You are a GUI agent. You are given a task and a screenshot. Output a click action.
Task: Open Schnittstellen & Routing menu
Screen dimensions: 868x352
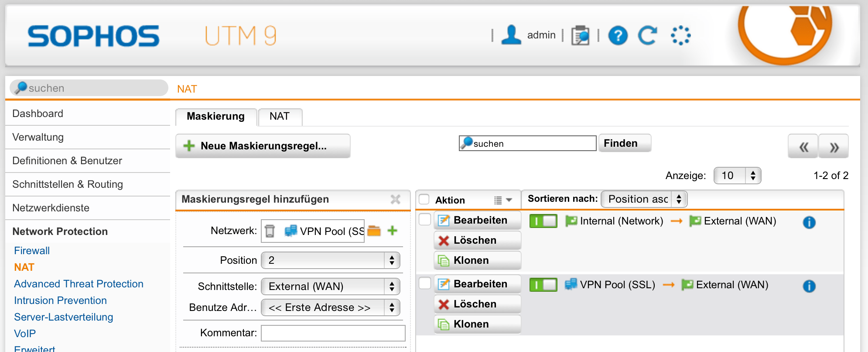[x=88, y=184]
